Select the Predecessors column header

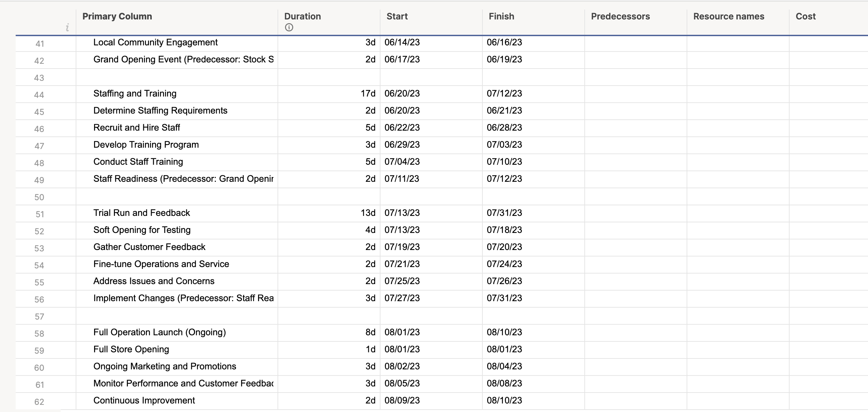point(620,16)
